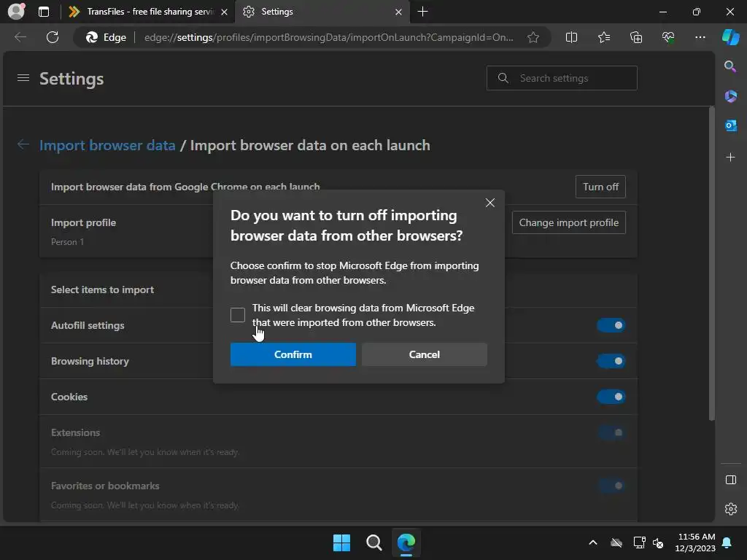The height and width of the screenshot is (560, 747).
Task: Click the browser back arrow
Action: point(20,37)
